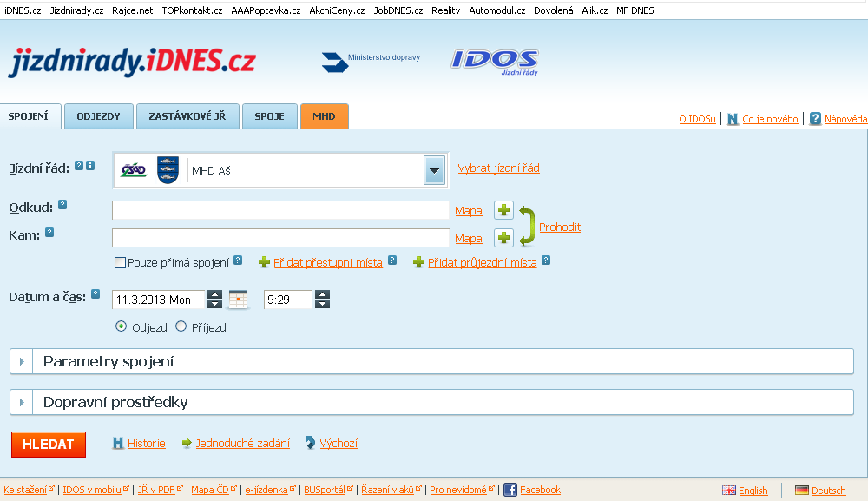Open Mapa link for Kam field
Image resolution: width=868 pixels, height=501 pixels.
469,238
